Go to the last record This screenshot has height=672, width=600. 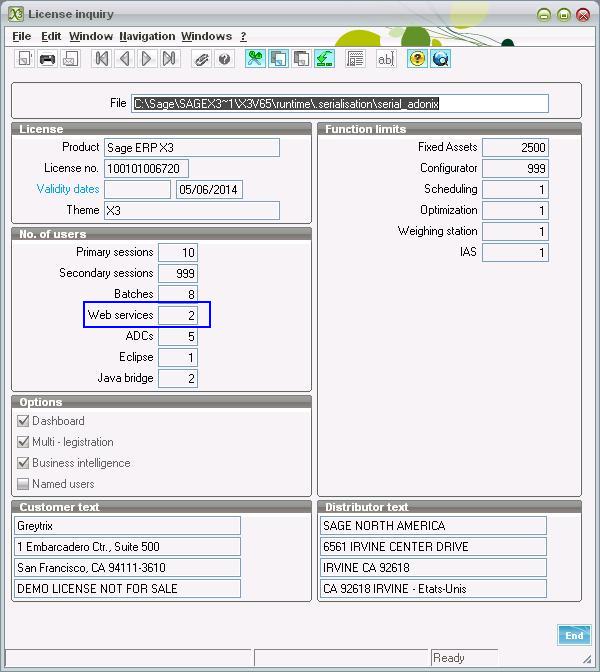tap(169, 59)
